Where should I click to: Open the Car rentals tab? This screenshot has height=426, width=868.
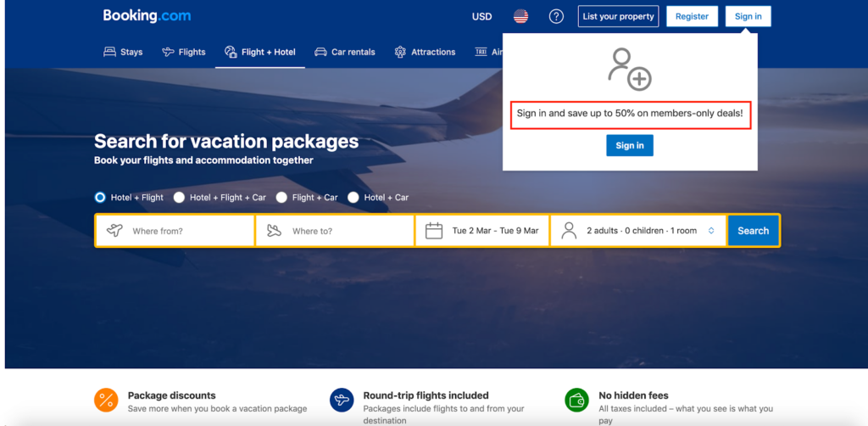point(344,52)
